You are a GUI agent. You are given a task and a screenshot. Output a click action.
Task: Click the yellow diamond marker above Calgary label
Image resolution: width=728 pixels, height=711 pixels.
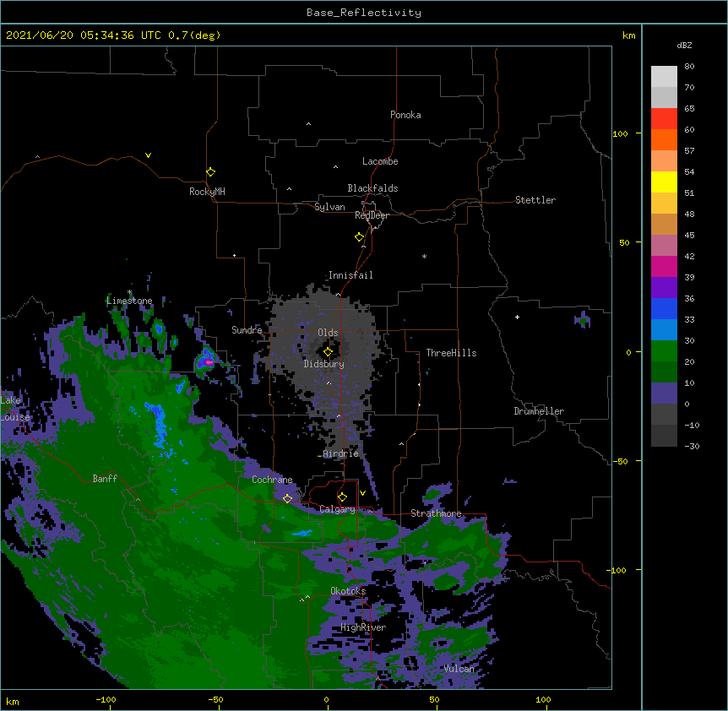342,497
